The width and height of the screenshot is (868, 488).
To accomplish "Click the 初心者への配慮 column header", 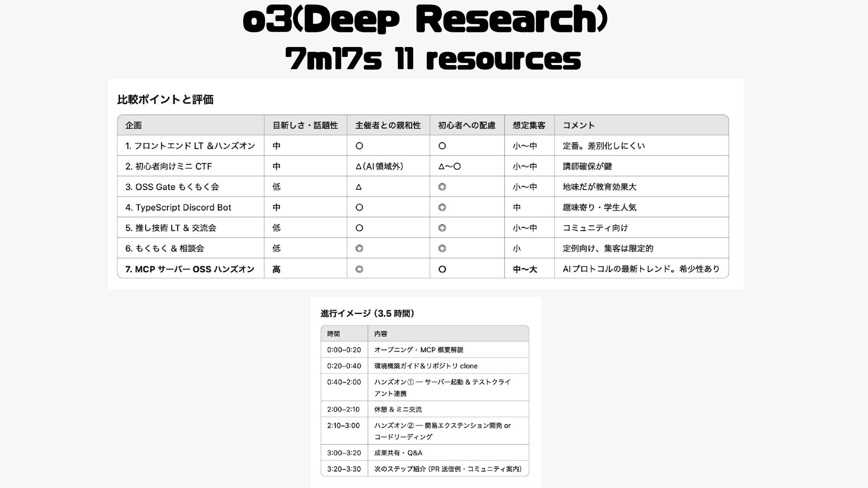I will [x=467, y=125].
